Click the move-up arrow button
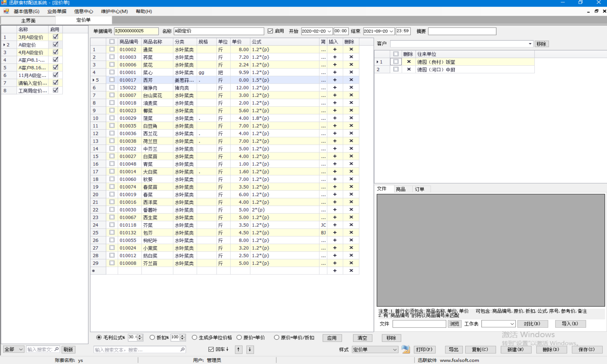607x364 pixels. point(238,349)
